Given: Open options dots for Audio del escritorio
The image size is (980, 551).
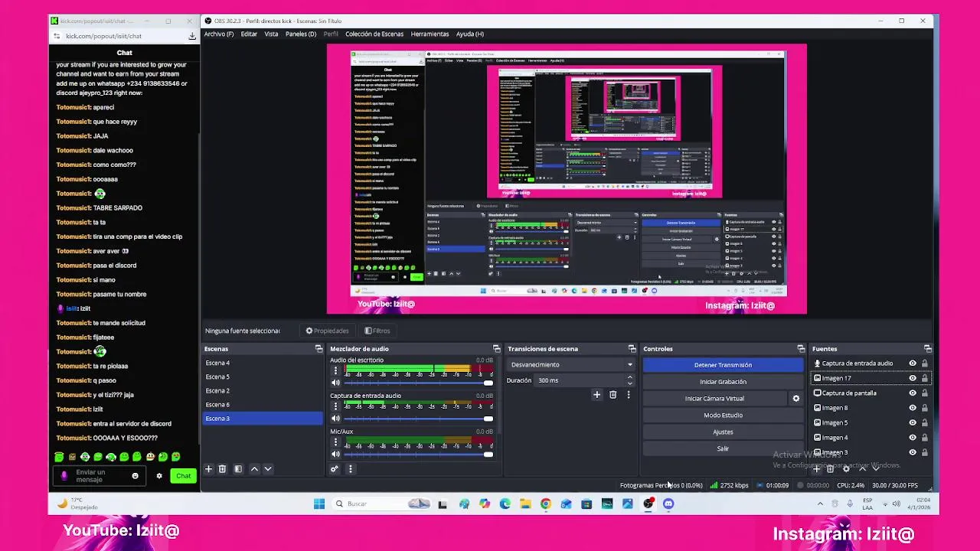Looking at the screenshot, I should point(335,370).
